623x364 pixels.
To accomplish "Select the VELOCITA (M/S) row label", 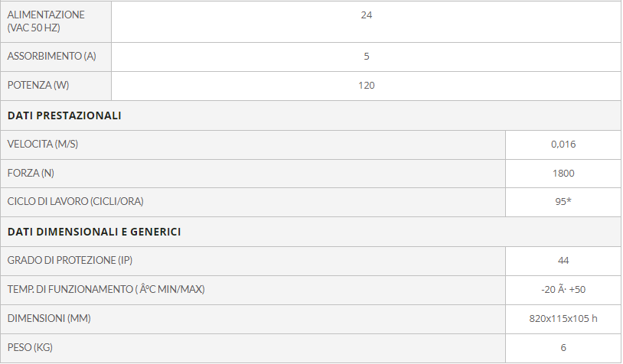I will [43, 144].
